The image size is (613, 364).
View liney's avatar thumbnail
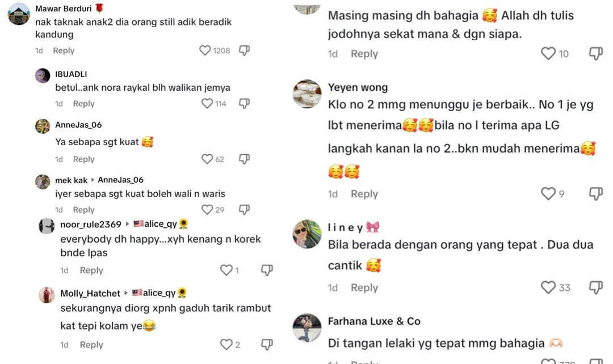307,234
